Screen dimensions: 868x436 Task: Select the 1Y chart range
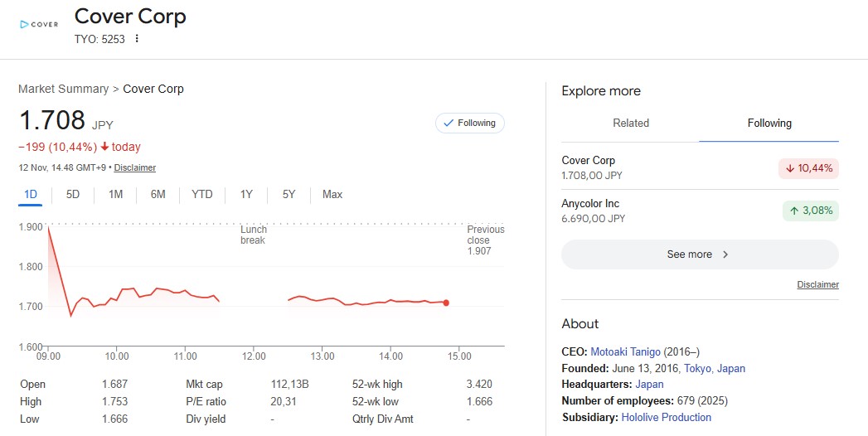coord(246,195)
